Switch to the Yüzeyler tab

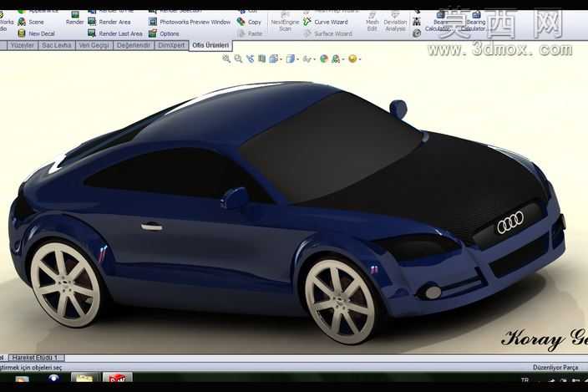(x=23, y=45)
